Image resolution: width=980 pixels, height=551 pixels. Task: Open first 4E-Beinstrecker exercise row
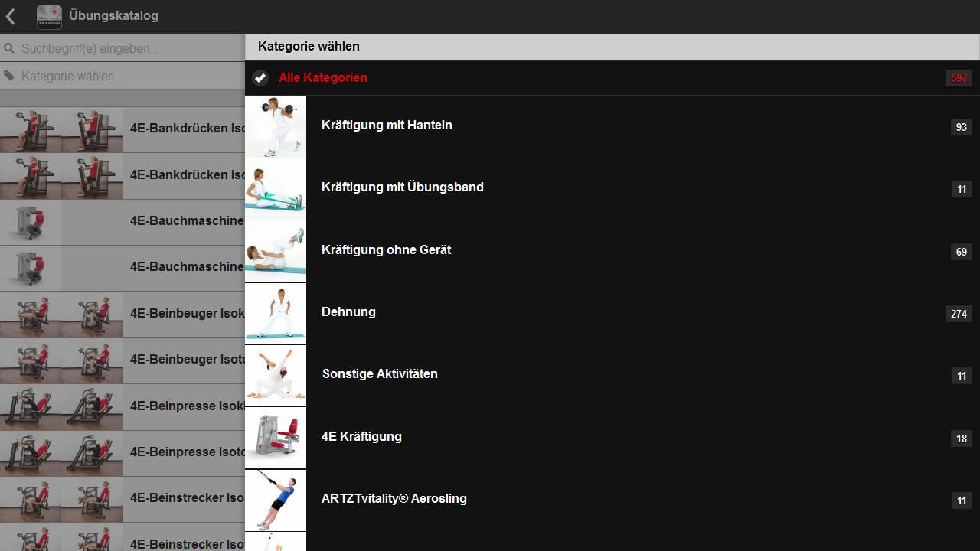pyautogui.click(x=122, y=500)
